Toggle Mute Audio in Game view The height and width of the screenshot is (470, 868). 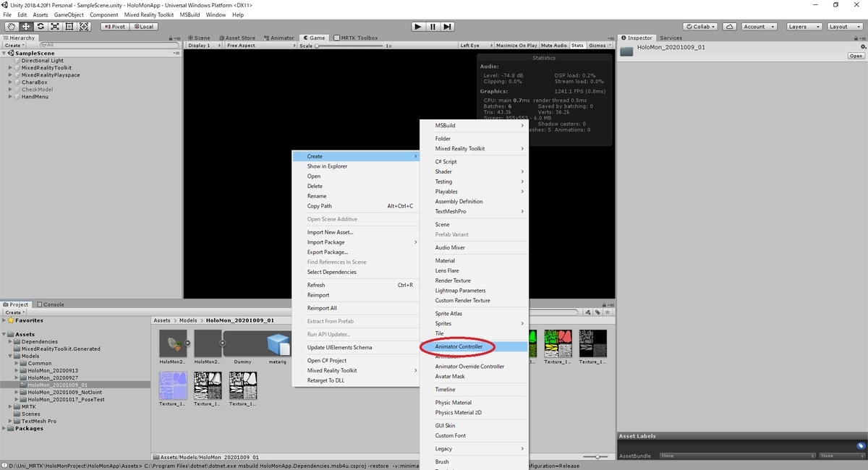[x=554, y=46]
